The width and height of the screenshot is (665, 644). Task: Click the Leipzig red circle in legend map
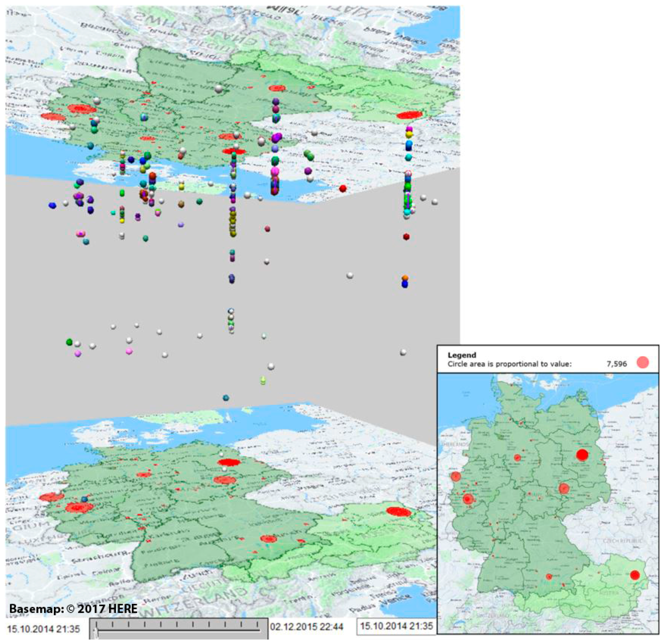coord(564,489)
